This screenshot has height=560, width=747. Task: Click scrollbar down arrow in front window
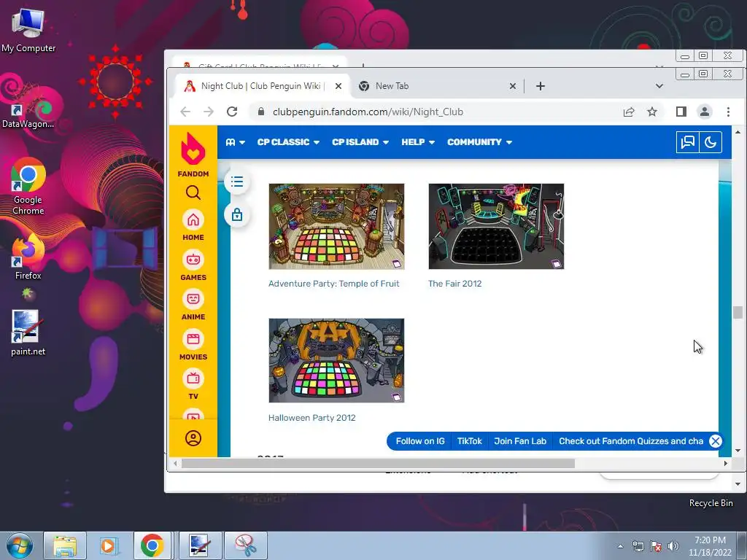tap(738, 451)
